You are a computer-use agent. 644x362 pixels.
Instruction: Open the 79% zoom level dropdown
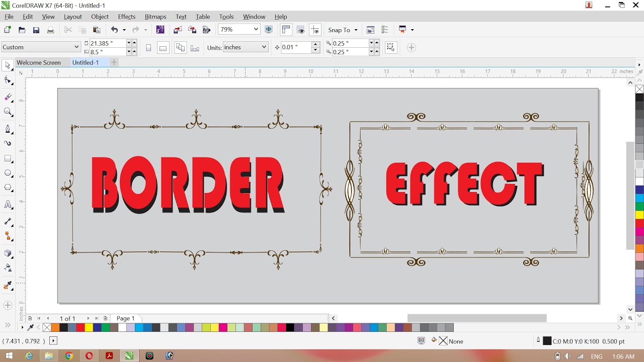[256, 30]
